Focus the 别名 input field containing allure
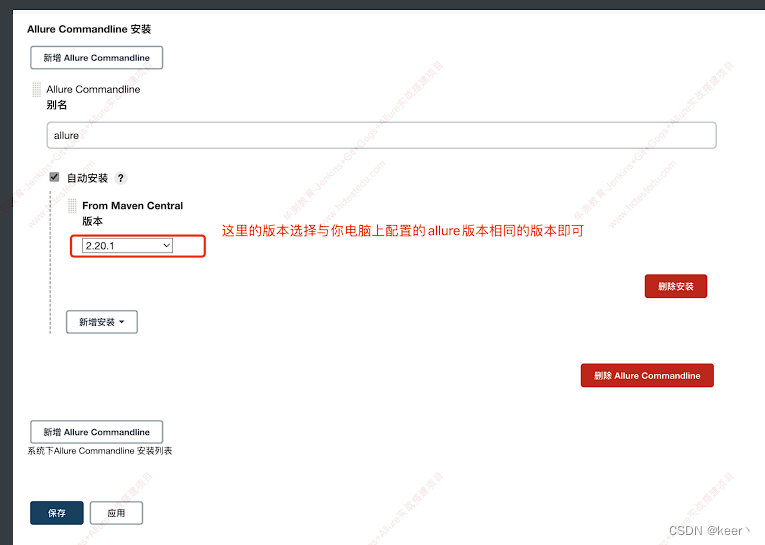This screenshot has width=765, height=545. pyautogui.click(x=382, y=135)
